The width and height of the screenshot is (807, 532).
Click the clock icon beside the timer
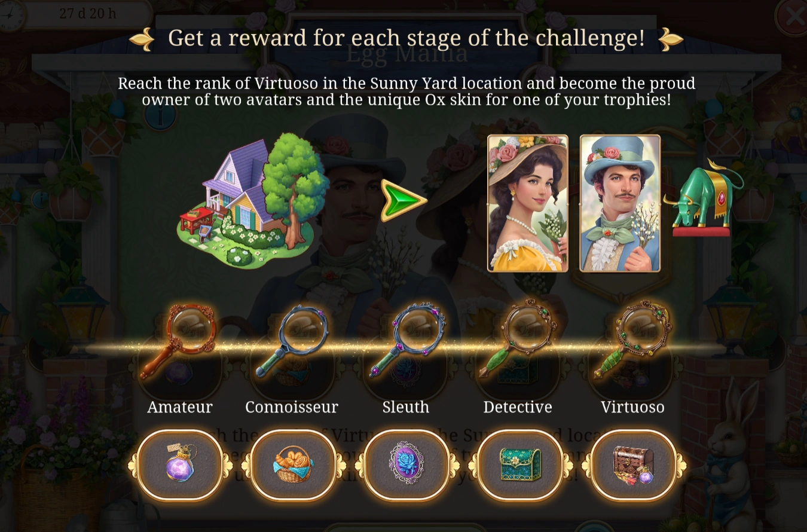pyautogui.click(x=12, y=14)
